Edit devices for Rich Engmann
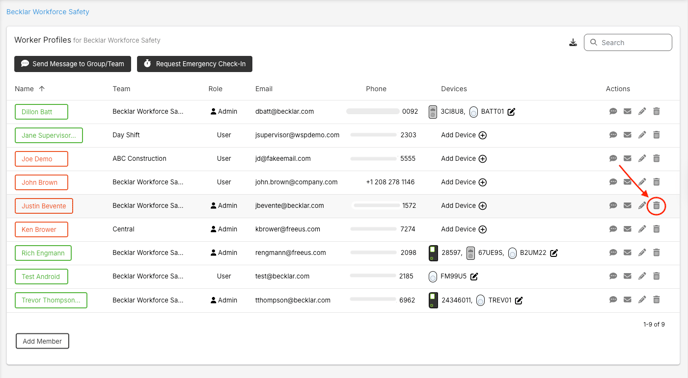This screenshot has width=688, height=378. [x=554, y=253]
